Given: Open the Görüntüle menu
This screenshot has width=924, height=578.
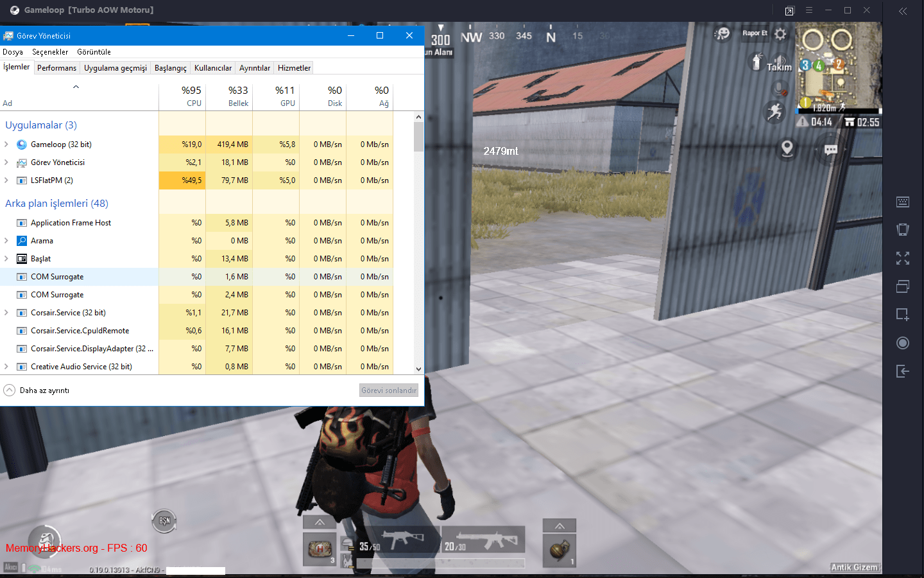Looking at the screenshot, I should click(x=94, y=52).
